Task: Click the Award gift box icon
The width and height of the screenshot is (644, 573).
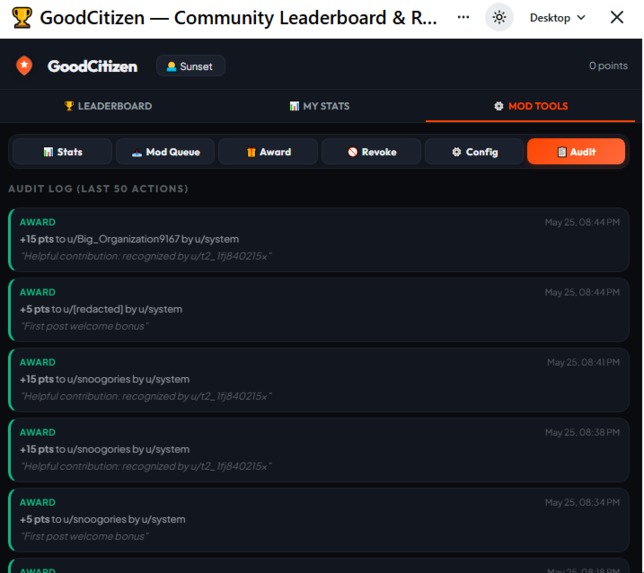Action: 251,152
